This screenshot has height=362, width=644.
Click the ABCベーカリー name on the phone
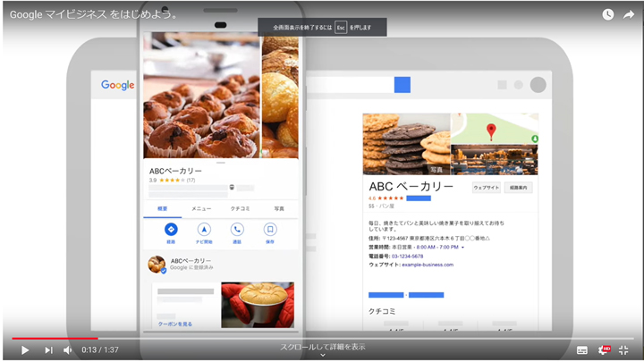[175, 171]
